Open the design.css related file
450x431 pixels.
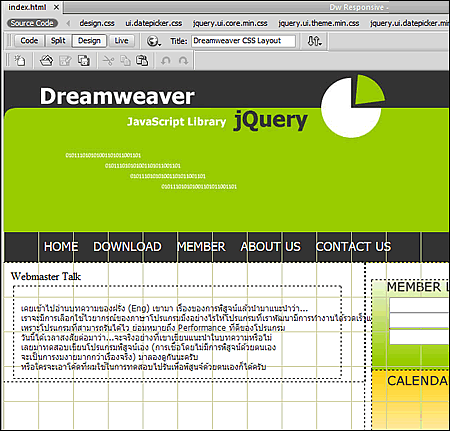point(97,23)
